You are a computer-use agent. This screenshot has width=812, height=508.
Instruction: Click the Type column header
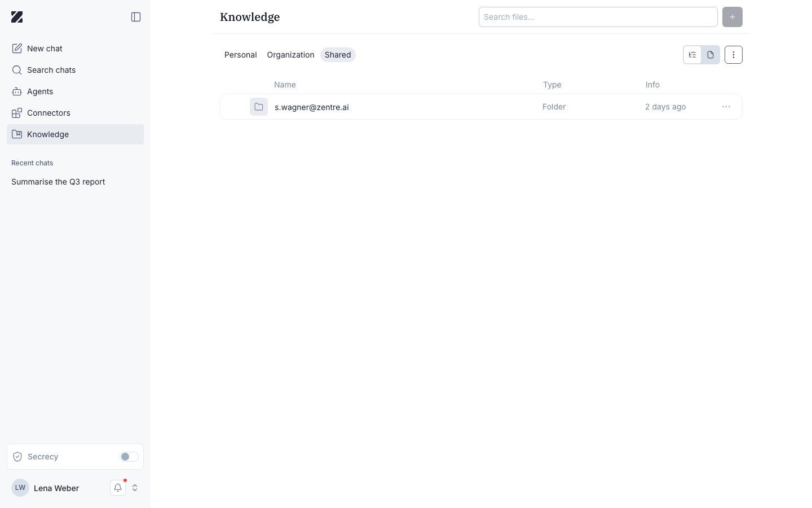point(552,85)
